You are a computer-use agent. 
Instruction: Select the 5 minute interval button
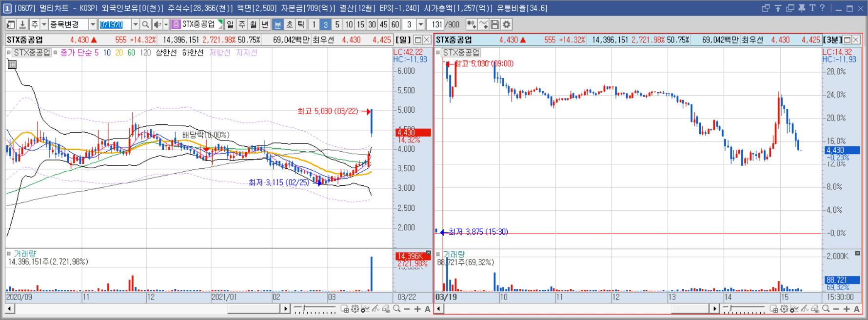[x=337, y=24]
